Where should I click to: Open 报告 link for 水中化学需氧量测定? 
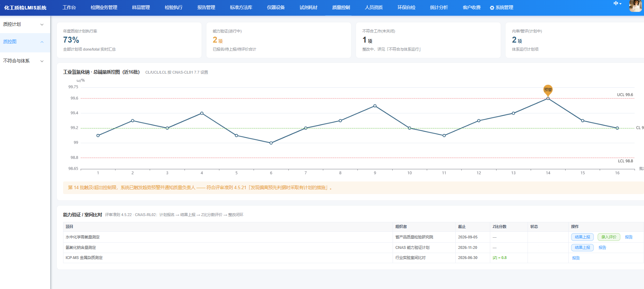[x=629, y=237]
